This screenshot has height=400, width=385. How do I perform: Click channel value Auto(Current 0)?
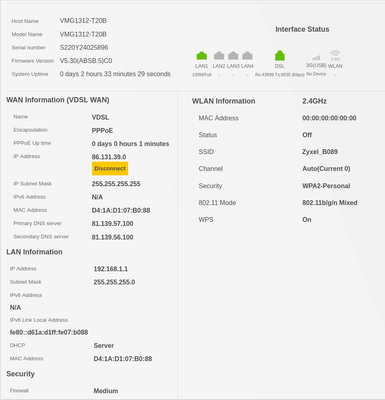point(326,169)
